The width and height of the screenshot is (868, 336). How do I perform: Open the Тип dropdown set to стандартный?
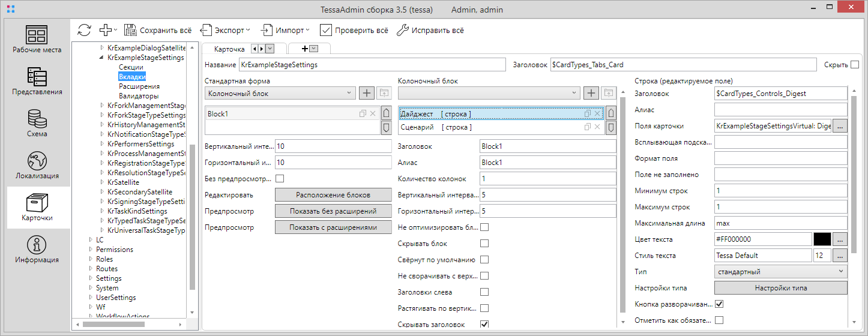pos(780,272)
